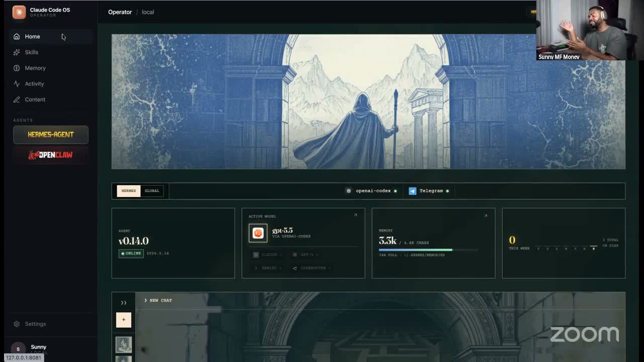Image resolution: width=644 pixels, height=362 pixels.
Task: Click the gpt-5.5 active model icon
Action: pyautogui.click(x=258, y=233)
